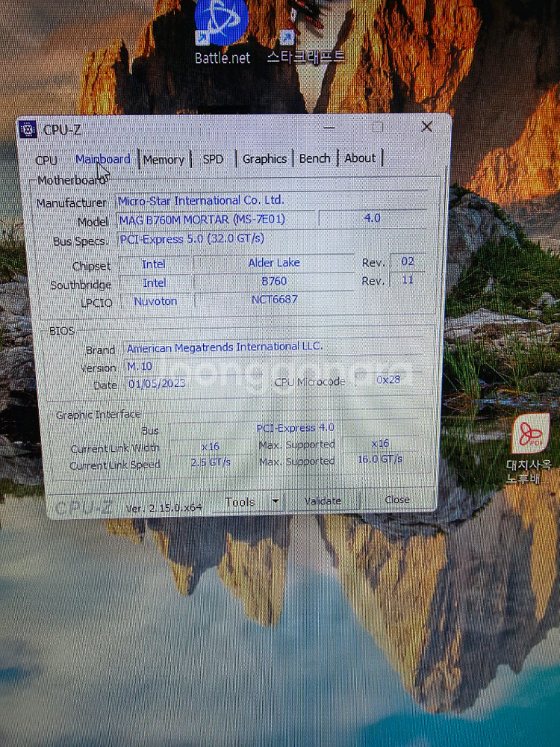Click the Bus Specs PCI-Express 5.0 value
This screenshot has width=560, height=747.
[272, 239]
